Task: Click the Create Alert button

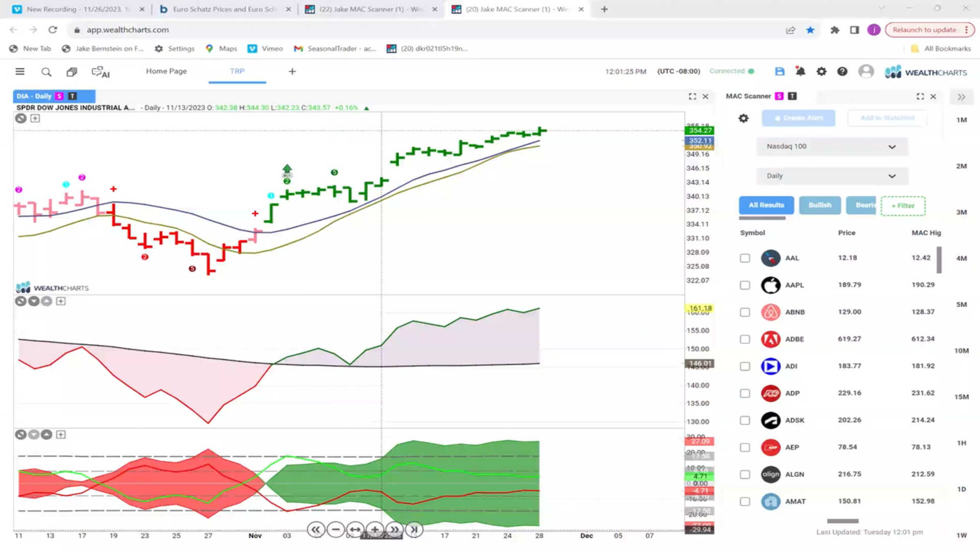Action: (x=798, y=118)
